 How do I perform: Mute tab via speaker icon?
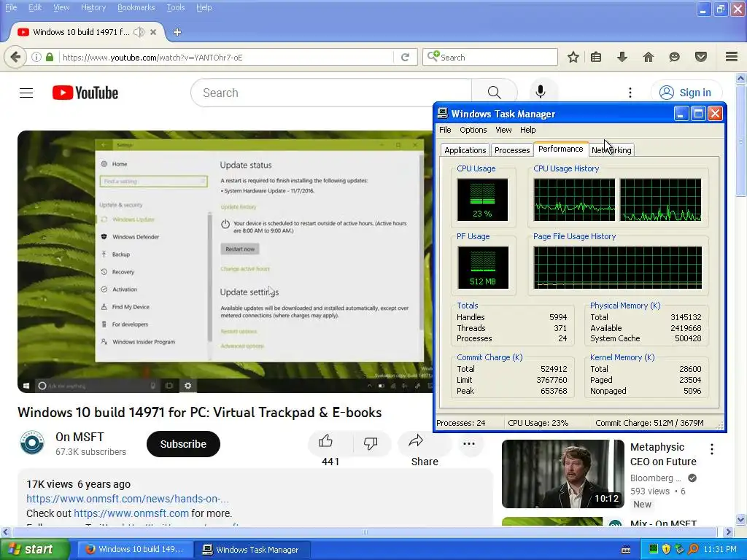pyautogui.click(x=139, y=32)
